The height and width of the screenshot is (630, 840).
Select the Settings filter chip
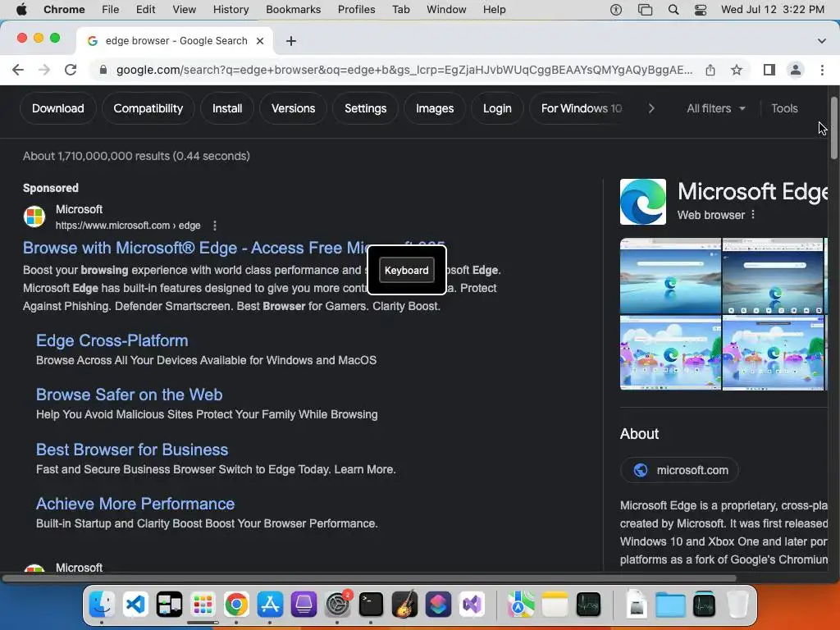click(365, 108)
